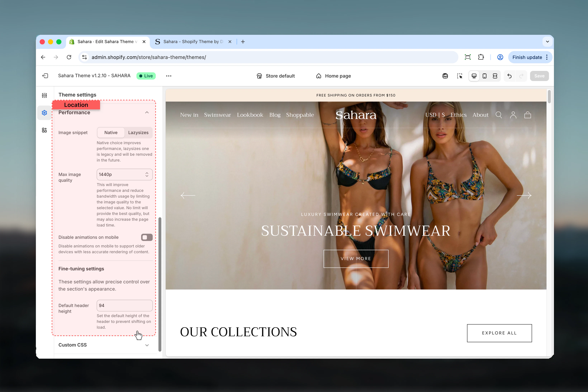Viewport: 588px width, 392px height.
Task: Go to next slide with right arrow
Action: (524, 195)
